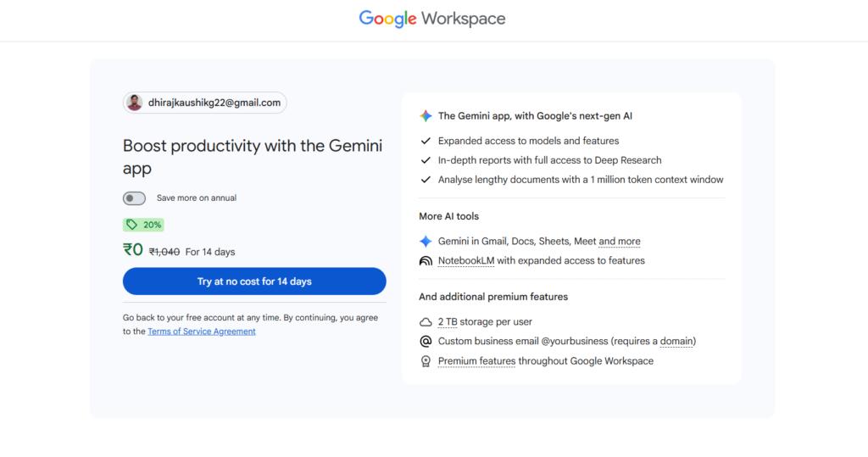Click checkmark beside Expanded access to models
Screen dimensions: 868x457
point(426,141)
